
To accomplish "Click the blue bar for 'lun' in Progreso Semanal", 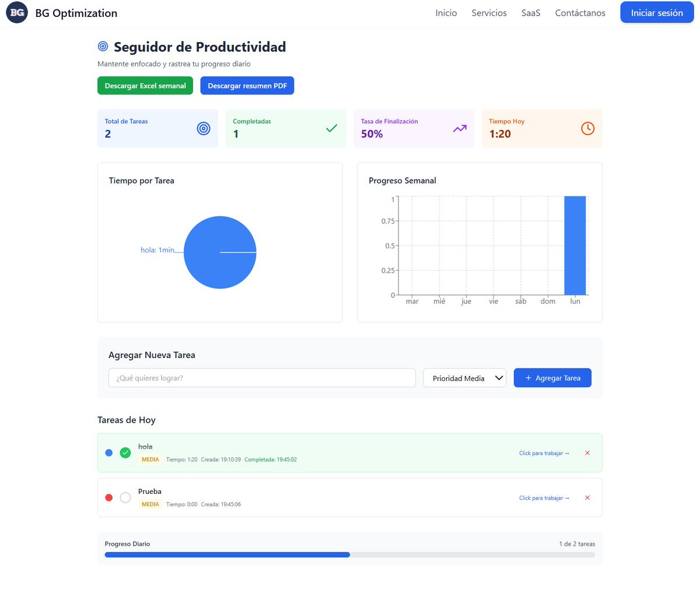I will pyautogui.click(x=575, y=245).
